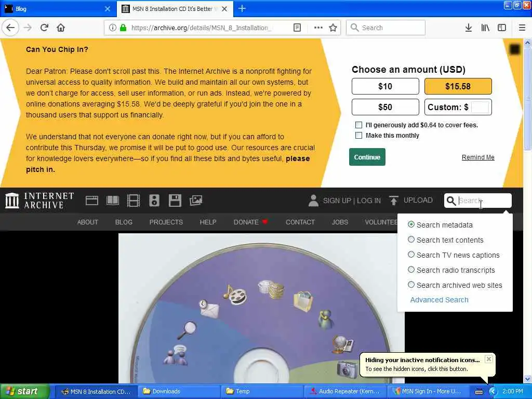This screenshot has width=532, height=399.
Task: Open the Web archive icon
Action: click(91, 201)
